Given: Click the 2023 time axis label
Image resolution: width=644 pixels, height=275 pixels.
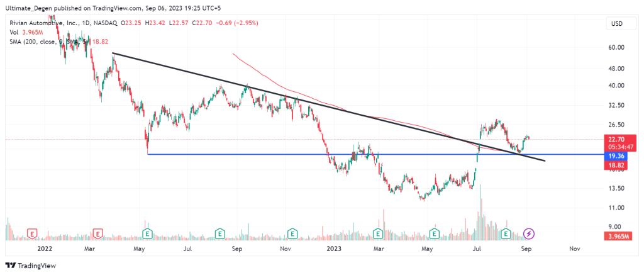Looking at the screenshot, I should coord(333,249).
